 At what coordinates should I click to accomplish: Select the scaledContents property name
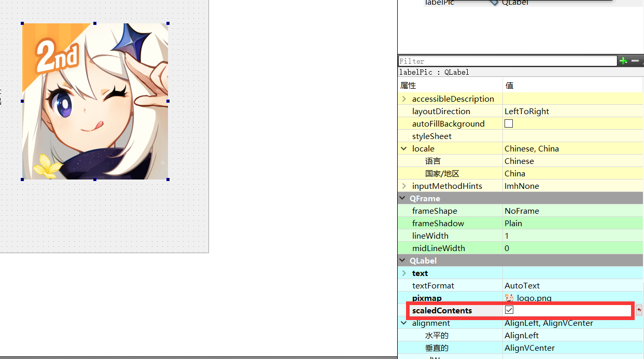(442, 310)
